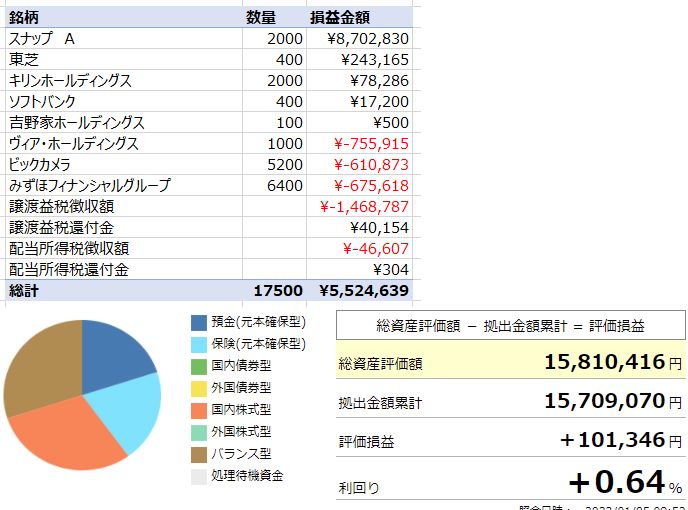Image resolution: width=688 pixels, height=510 pixels.
Task: Select the grey 処理待機資金 legend swatch
Action: tap(199, 476)
